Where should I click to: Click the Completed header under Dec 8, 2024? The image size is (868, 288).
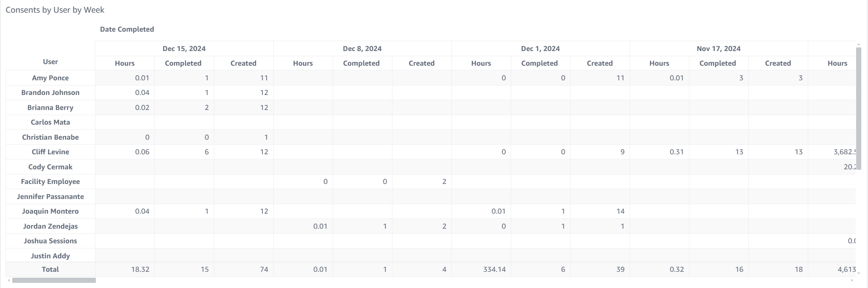pyautogui.click(x=361, y=63)
